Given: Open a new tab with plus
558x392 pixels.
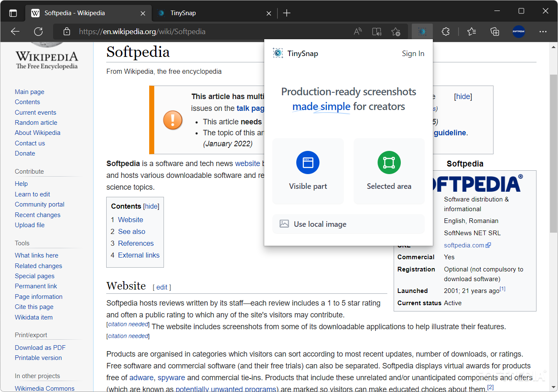Looking at the screenshot, I should 287,13.
